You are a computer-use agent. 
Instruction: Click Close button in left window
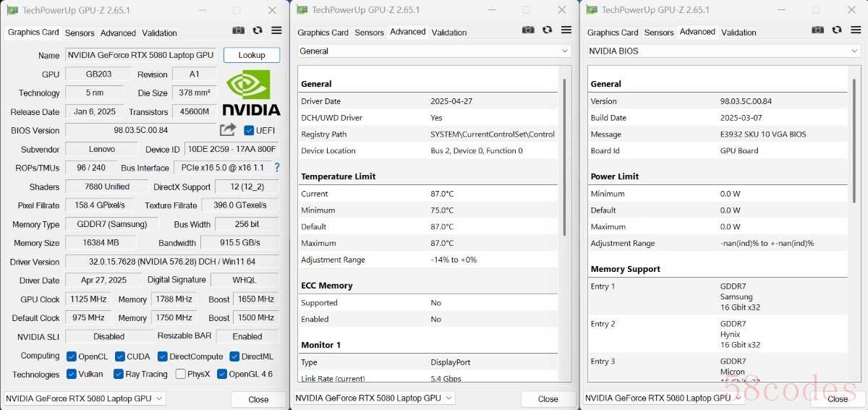click(258, 399)
